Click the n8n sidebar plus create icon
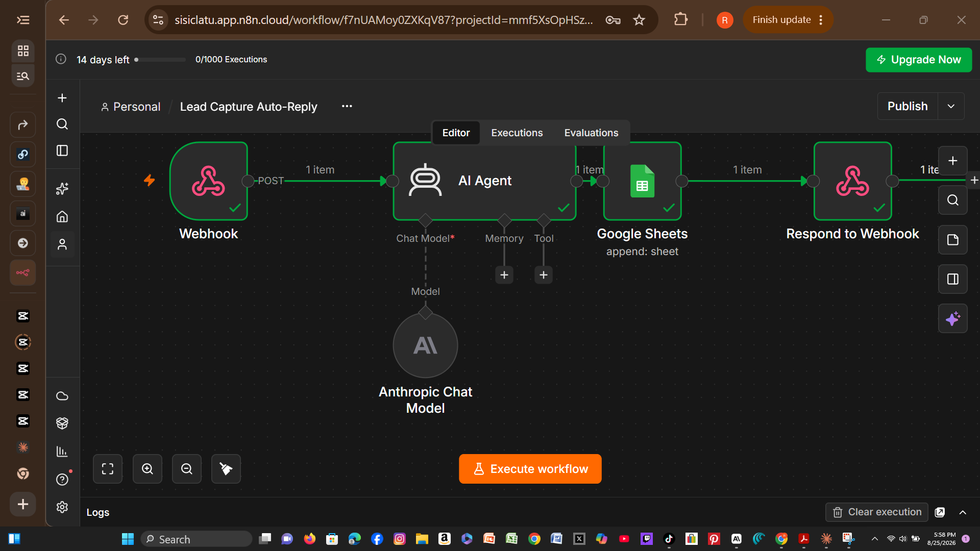980x551 pixels. [62, 98]
